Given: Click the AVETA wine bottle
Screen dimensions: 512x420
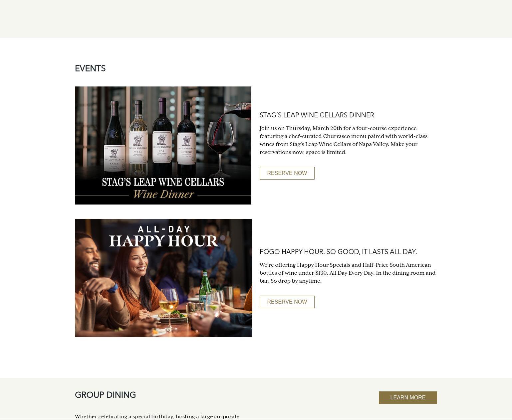Looking at the screenshot, I should (138, 137).
